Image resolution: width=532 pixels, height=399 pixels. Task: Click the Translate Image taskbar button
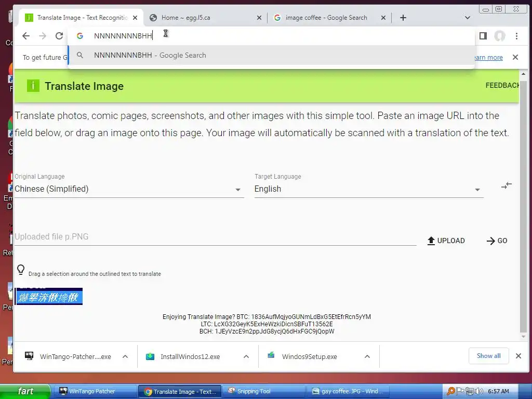[x=180, y=391]
